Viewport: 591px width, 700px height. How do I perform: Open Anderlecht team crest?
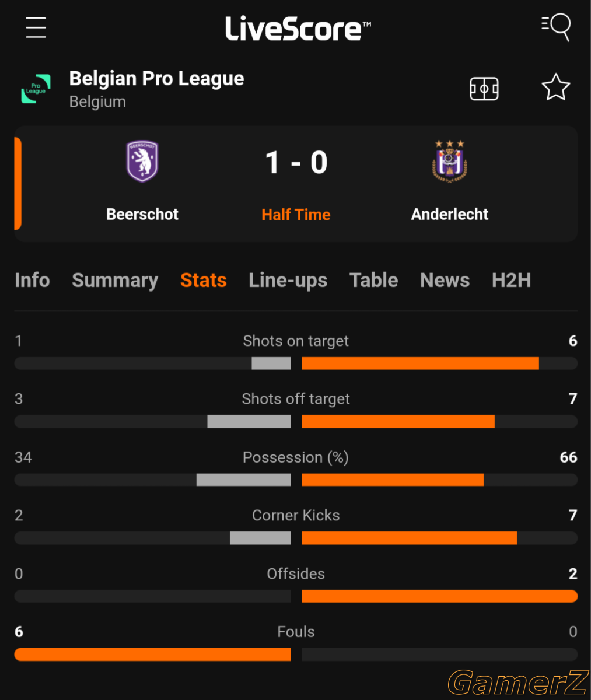tap(449, 161)
